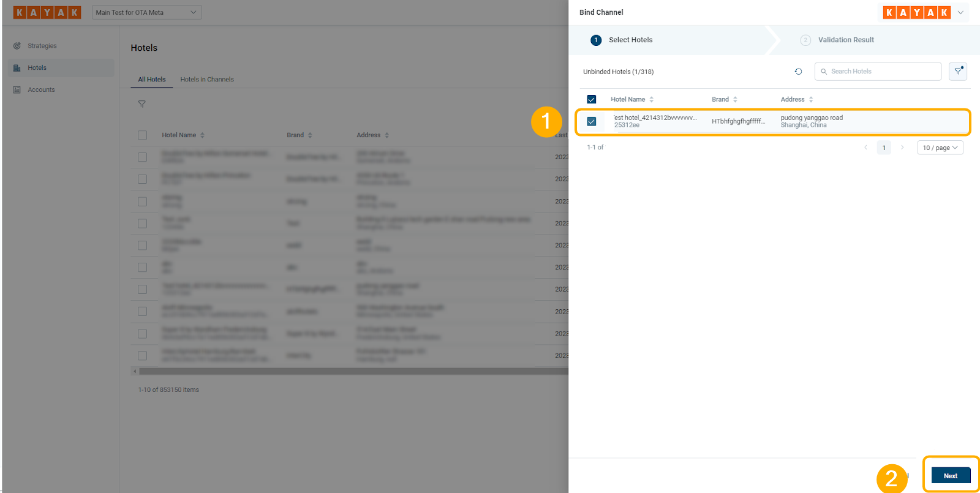
Task: Uncheck the est hotel_4214312 row checkbox
Action: click(x=592, y=121)
